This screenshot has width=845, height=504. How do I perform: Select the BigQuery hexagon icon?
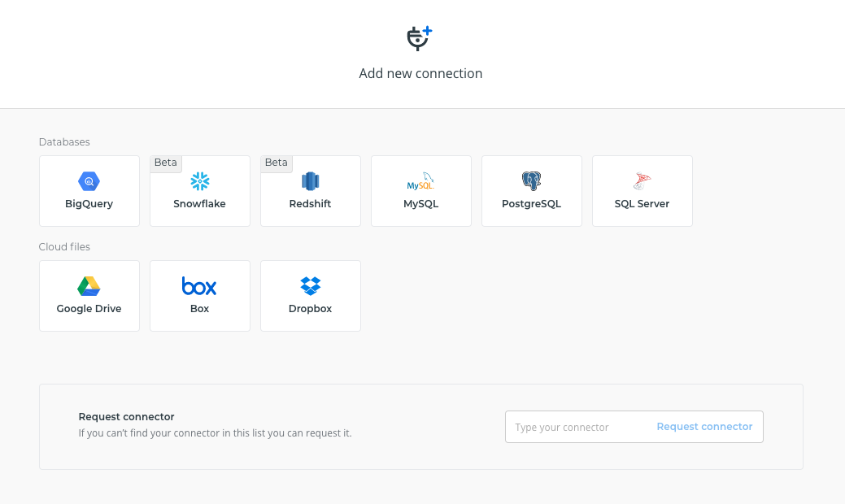(x=89, y=181)
